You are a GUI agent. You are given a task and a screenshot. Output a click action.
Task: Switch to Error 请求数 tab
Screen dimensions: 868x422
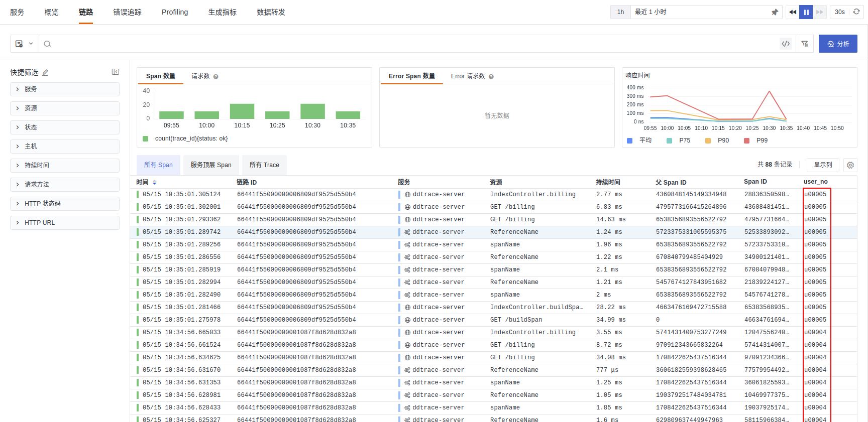pos(468,76)
